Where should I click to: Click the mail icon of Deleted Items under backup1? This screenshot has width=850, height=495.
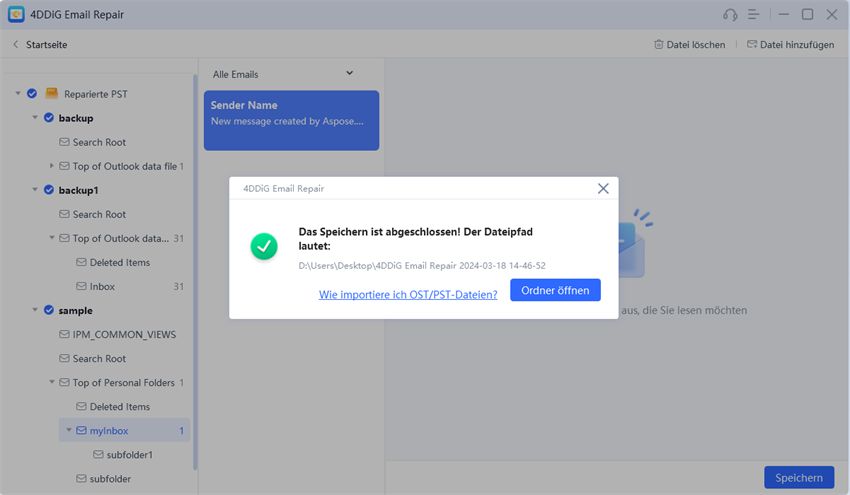click(x=81, y=262)
